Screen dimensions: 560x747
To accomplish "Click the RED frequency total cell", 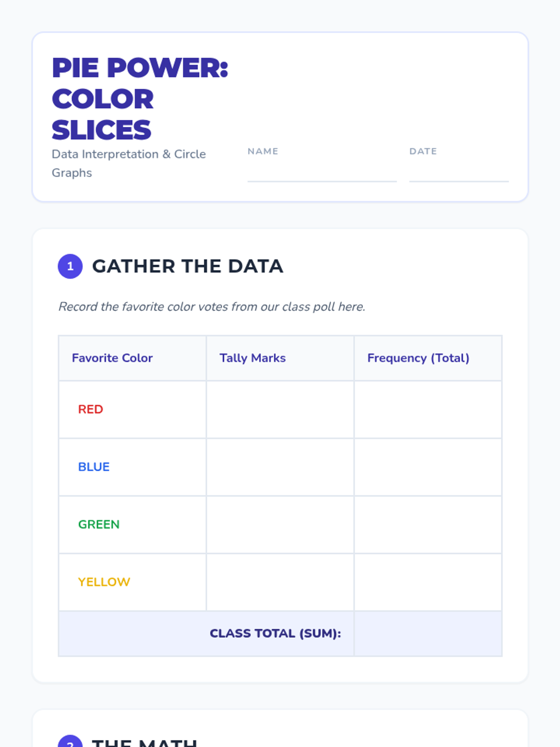I will (x=427, y=409).
